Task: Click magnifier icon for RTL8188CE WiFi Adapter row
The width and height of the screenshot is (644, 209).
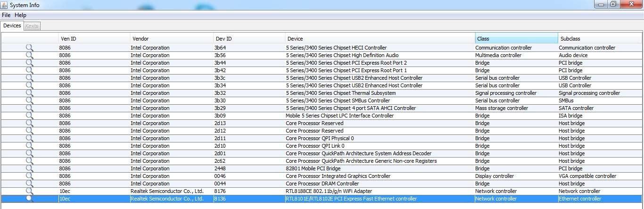Action: pyautogui.click(x=30, y=191)
